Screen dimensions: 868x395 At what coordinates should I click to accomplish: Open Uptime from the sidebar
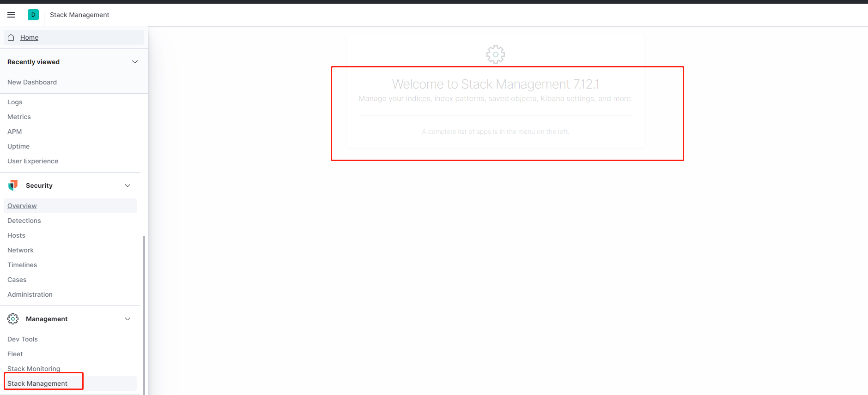pyautogui.click(x=18, y=146)
